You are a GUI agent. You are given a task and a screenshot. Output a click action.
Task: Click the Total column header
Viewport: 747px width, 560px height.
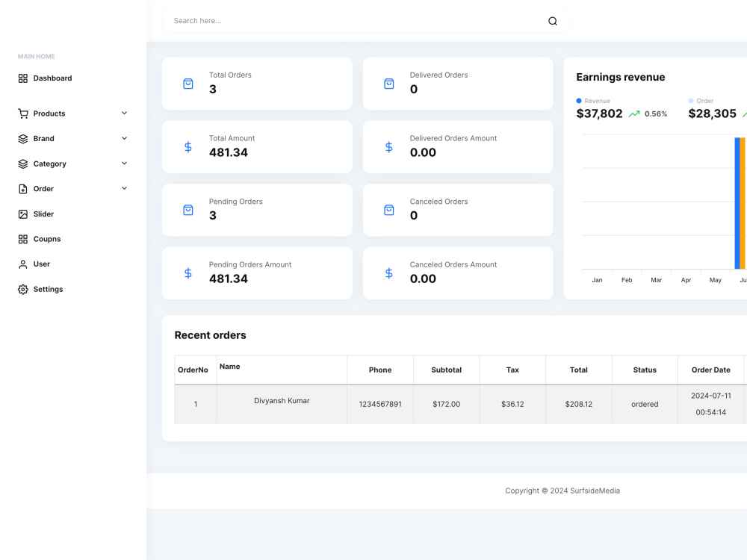pyautogui.click(x=579, y=370)
